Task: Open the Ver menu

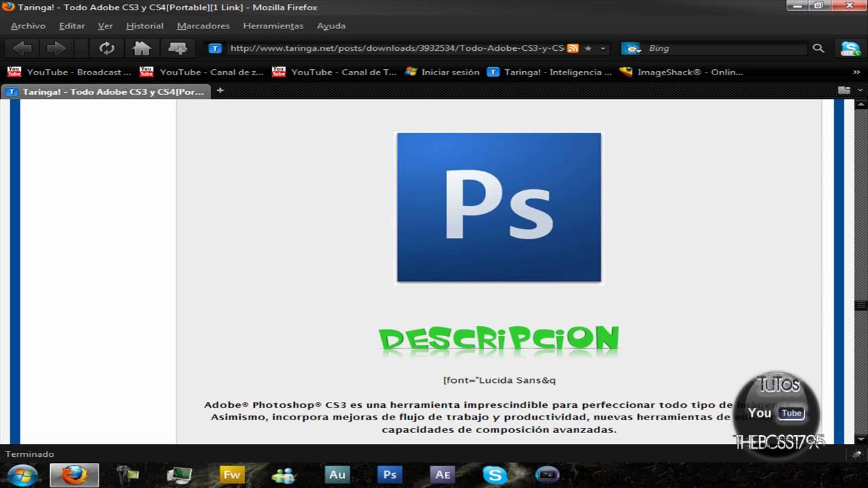Action: coord(105,26)
